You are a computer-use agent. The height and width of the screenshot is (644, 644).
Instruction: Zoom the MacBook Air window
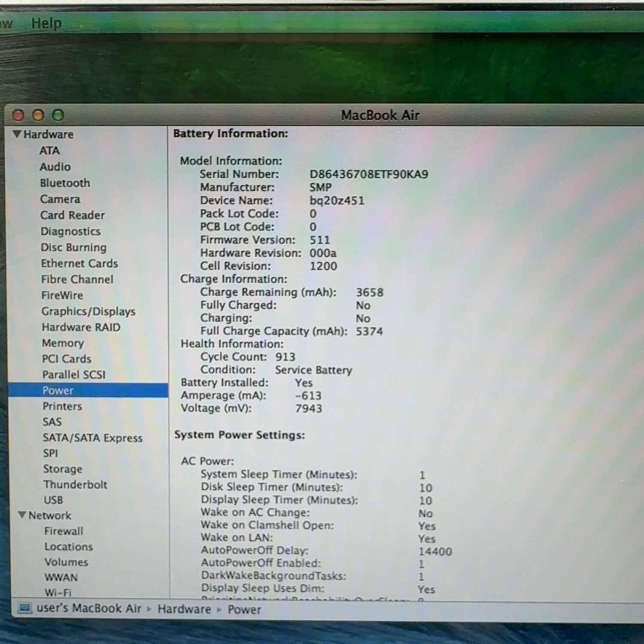point(58,115)
